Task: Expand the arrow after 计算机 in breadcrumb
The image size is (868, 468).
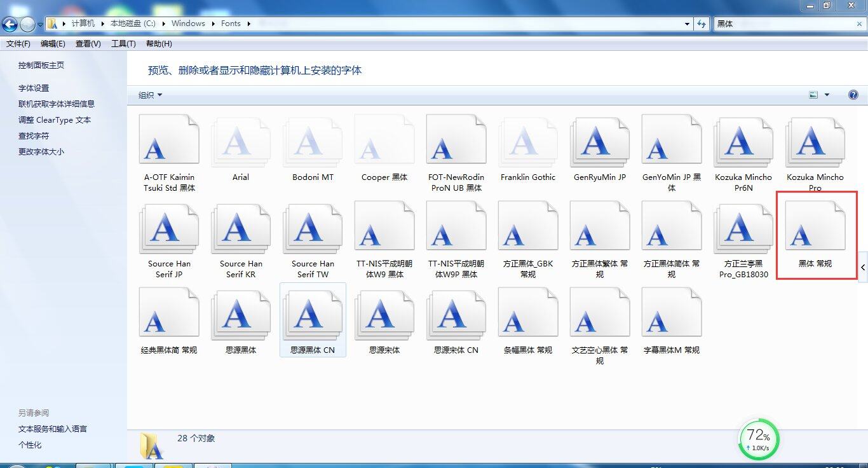Action: point(102,24)
